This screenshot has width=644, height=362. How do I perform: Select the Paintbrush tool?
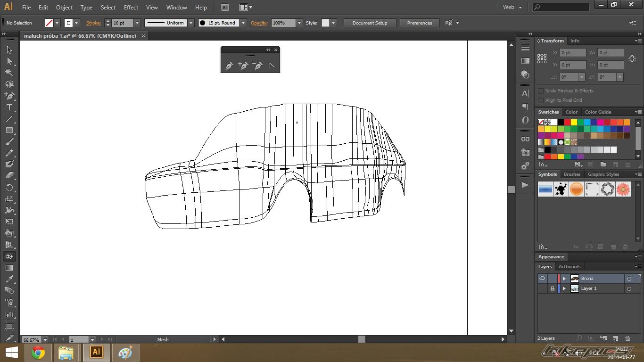coord(9,141)
